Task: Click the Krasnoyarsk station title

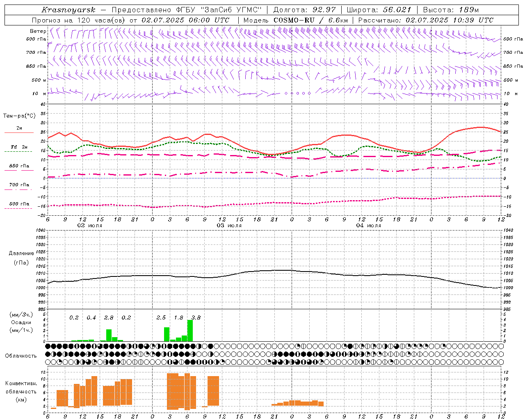Action: (x=68, y=10)
